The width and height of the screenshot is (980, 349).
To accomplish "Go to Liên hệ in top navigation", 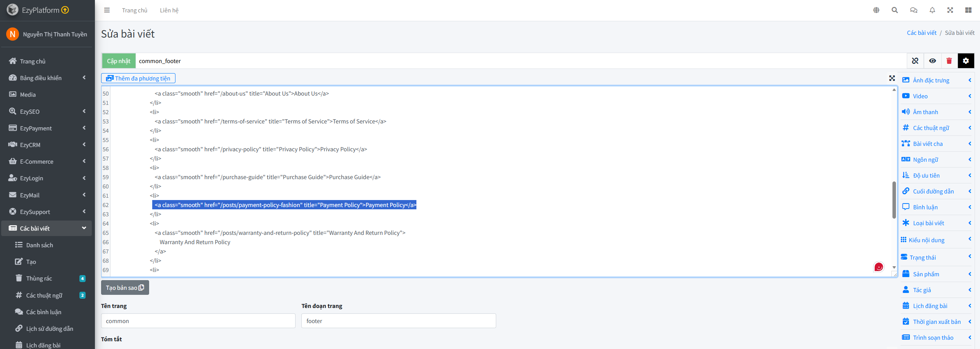I will tap(169, 10).
